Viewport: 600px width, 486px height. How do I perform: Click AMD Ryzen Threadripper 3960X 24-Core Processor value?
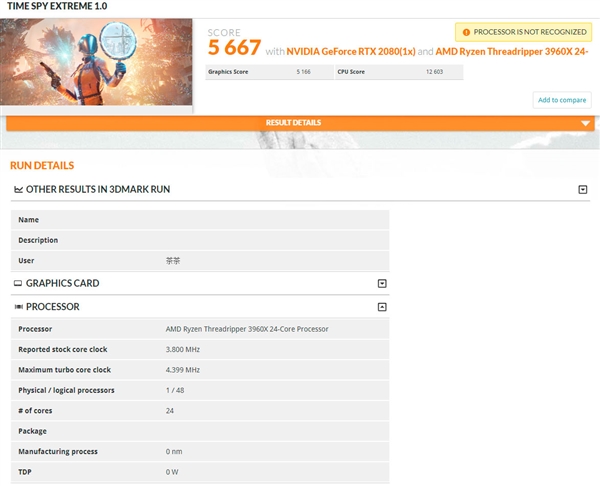click(x=247, y=329)
